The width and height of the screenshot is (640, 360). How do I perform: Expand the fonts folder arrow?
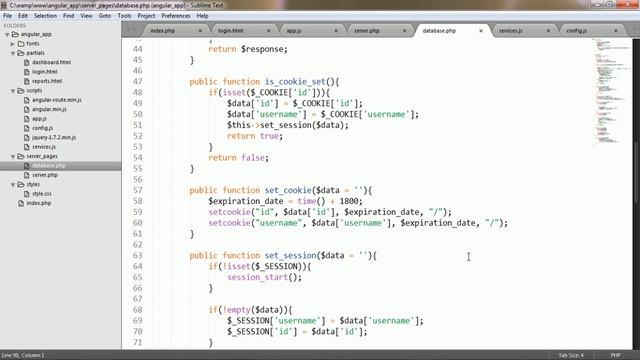pyautogui.click(x=13, y=44)
